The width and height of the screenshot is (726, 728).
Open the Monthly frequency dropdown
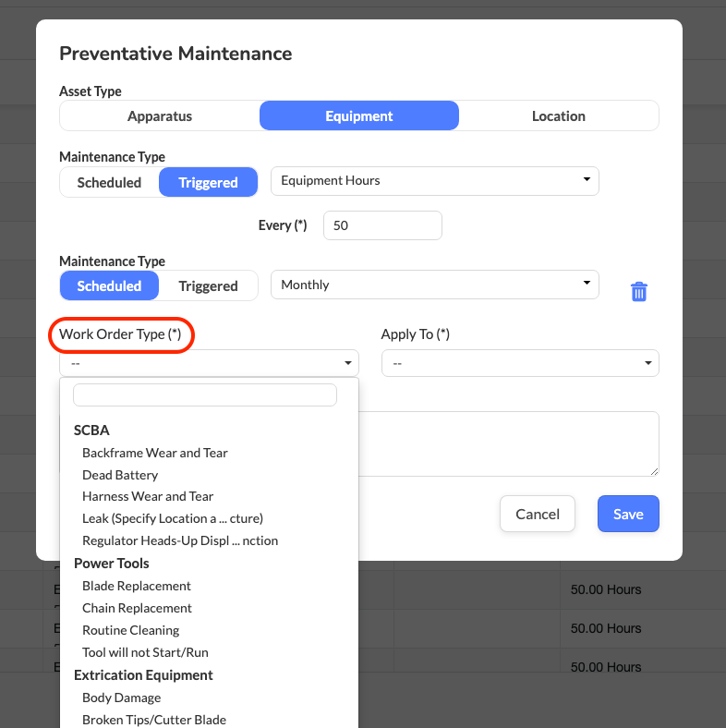click(434, 285)
